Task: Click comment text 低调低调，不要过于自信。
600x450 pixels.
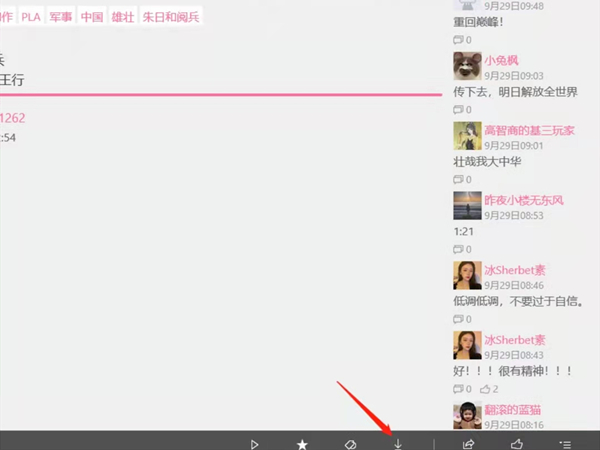Action: tap(518, 302)
